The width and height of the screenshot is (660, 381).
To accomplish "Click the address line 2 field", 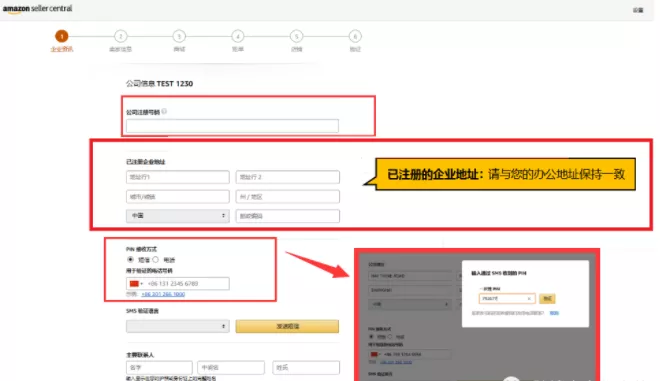I will (x=287, y=177).
